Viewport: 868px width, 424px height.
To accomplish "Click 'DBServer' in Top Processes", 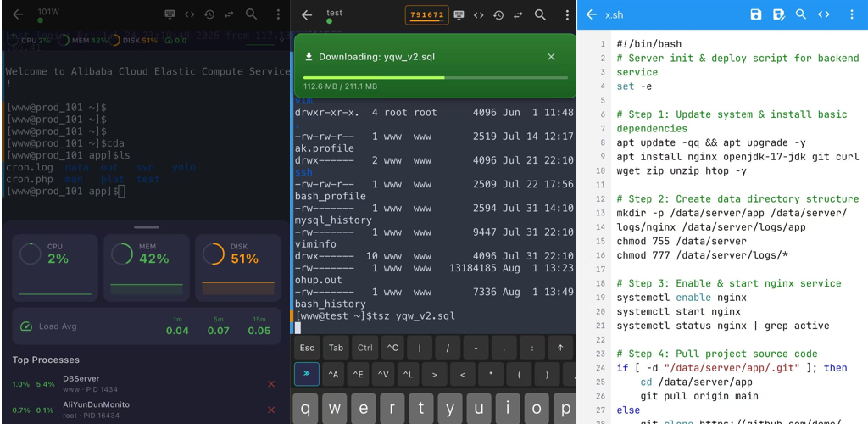I will [81, 378].
